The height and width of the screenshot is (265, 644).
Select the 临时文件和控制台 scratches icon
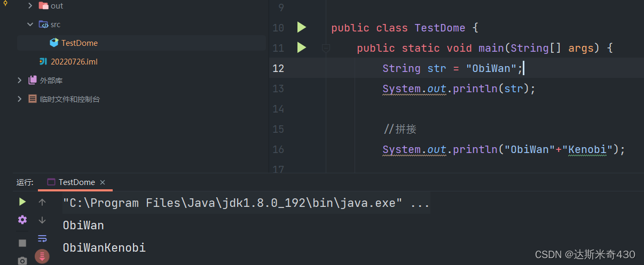click(33, 99)
